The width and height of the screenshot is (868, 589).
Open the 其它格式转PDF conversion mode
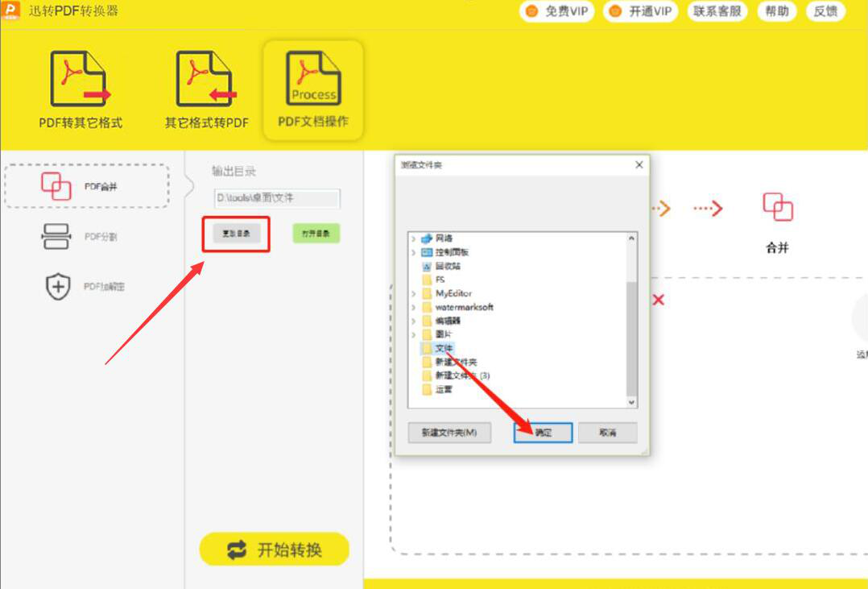pyautogui.click(x=206, y=89)
